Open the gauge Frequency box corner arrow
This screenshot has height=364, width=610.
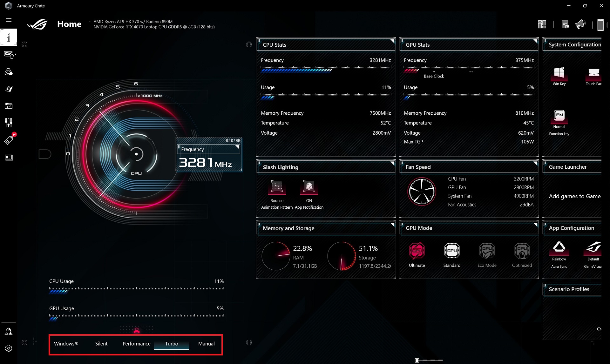[237, 147]
